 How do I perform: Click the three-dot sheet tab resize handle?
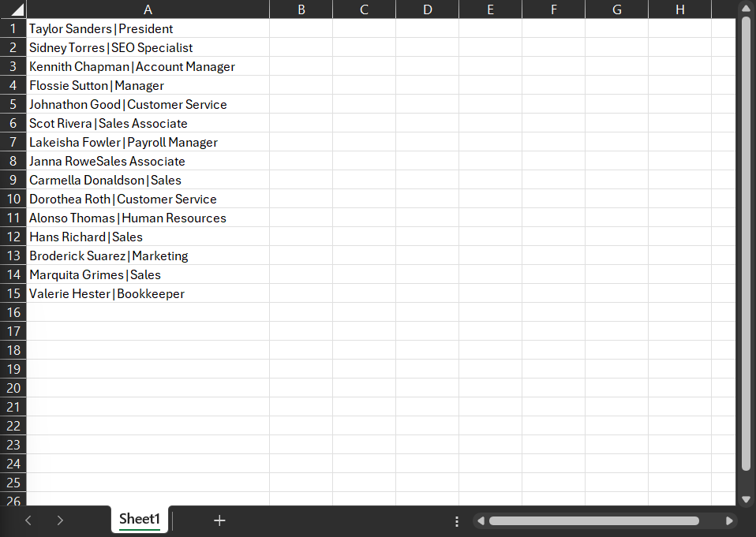[457, 521]
